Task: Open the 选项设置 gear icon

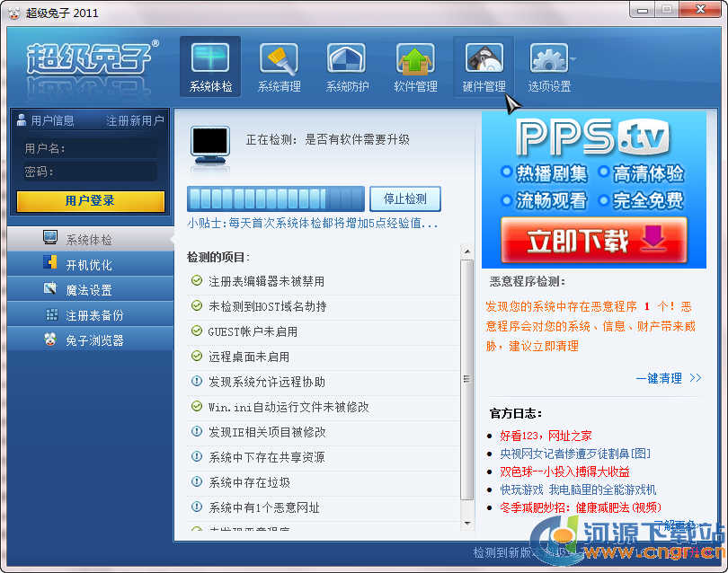Action: tap(549, 66)
